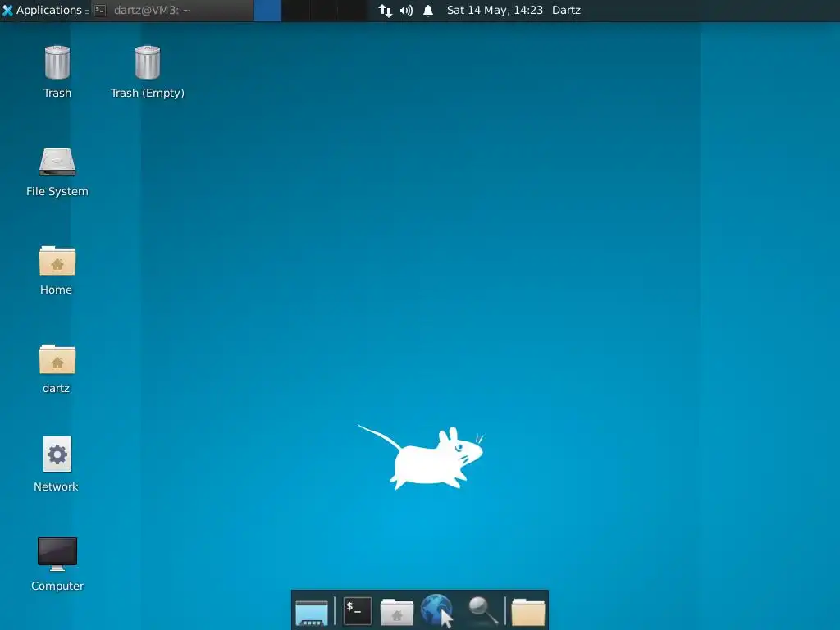Image resolution: width=840 pixels, height=630 pixels.
Task: Launch the web browser globe in dock
Action: tap(437, 610)
